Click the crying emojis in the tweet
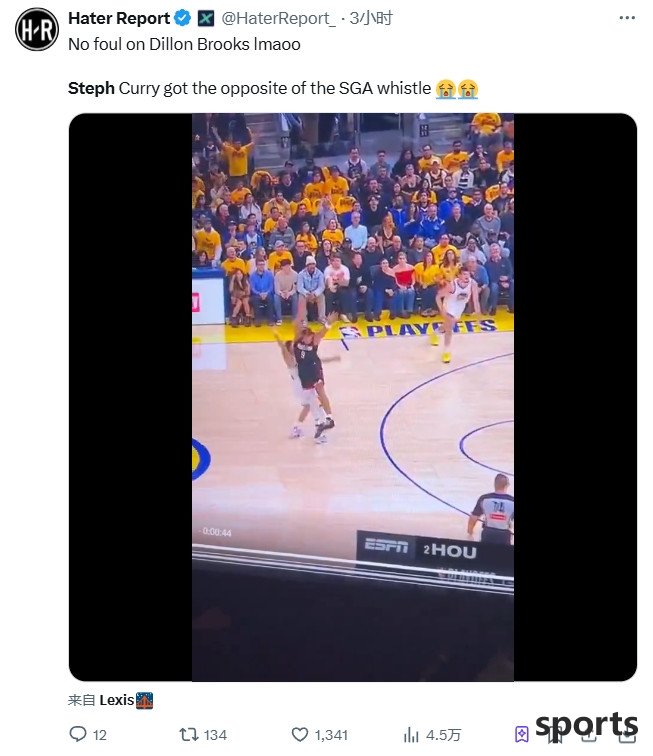Viewport: 653px width, 756px height. point(456,89)
